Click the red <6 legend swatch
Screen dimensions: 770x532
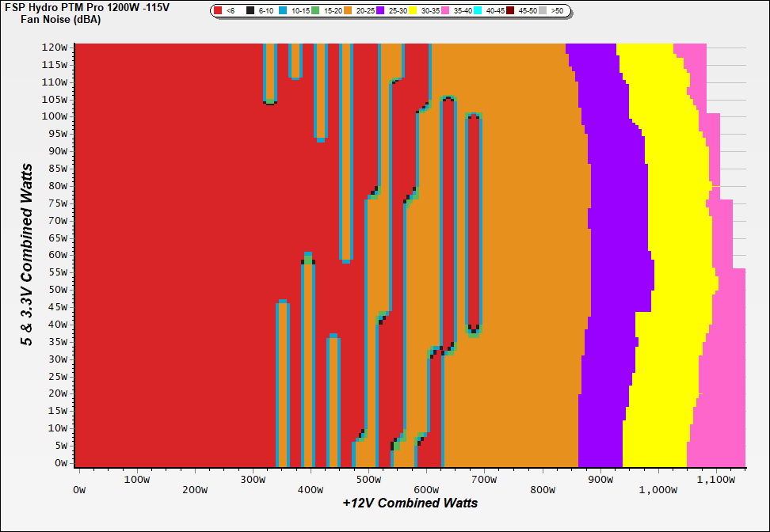(x=219, y=11)
